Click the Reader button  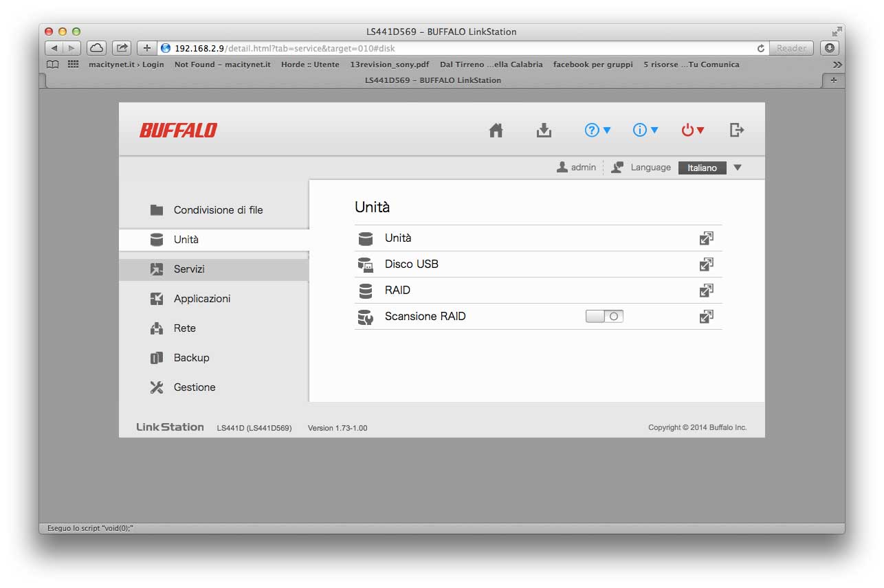click(792, 48)
